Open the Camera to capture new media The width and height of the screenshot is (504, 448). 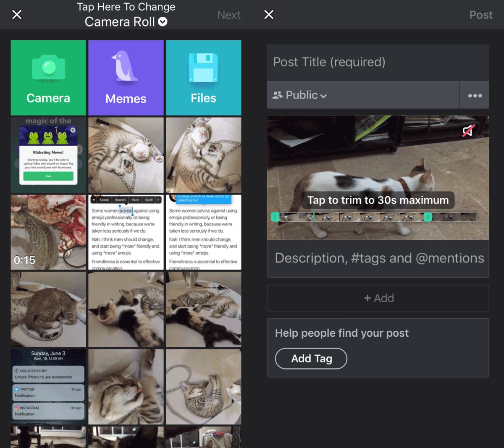click(48, 78)
